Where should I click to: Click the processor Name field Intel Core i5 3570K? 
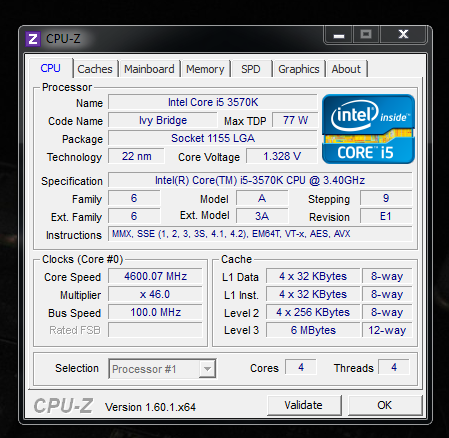[213, 102]
